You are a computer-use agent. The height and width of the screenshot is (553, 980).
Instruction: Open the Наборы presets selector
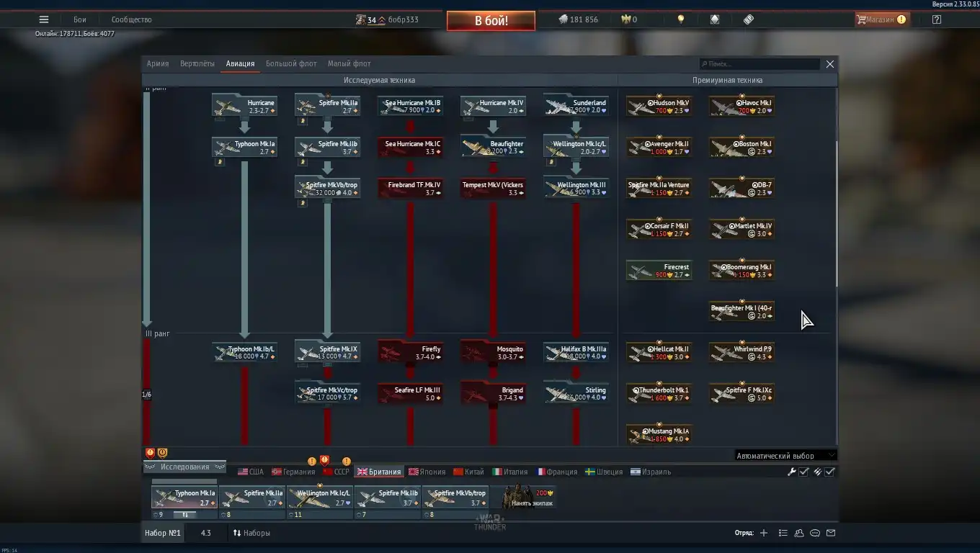(251, 533)
